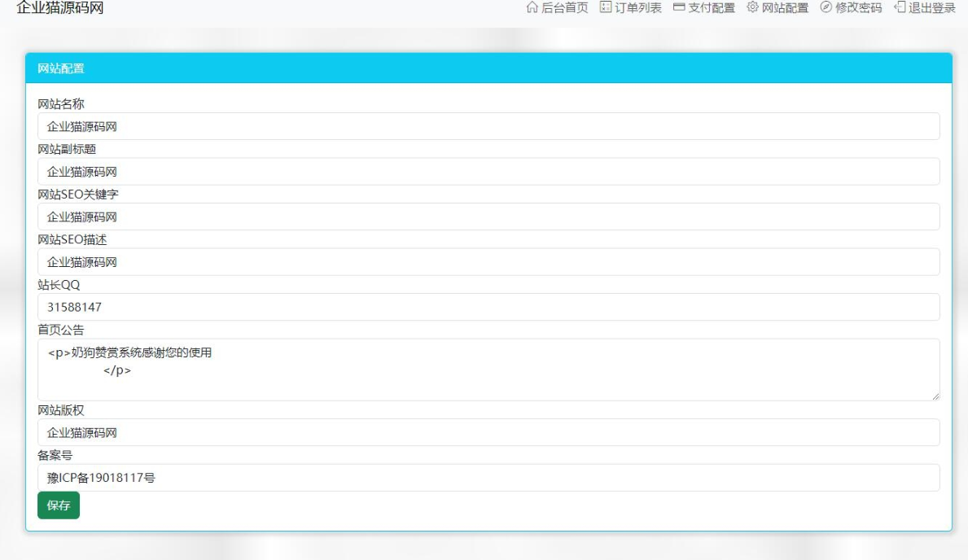Open the 支付配置 menu item

click(x=711, y=8)
